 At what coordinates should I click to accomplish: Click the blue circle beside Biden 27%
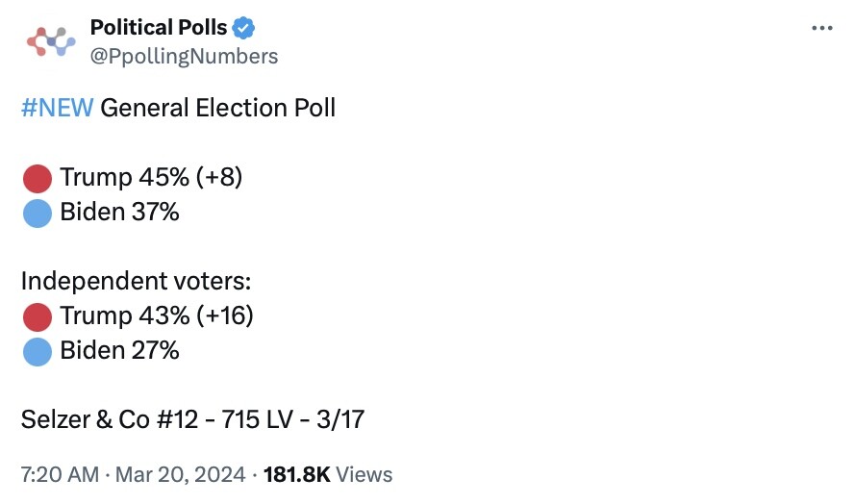pyautogui.click(x=37, y=351)
